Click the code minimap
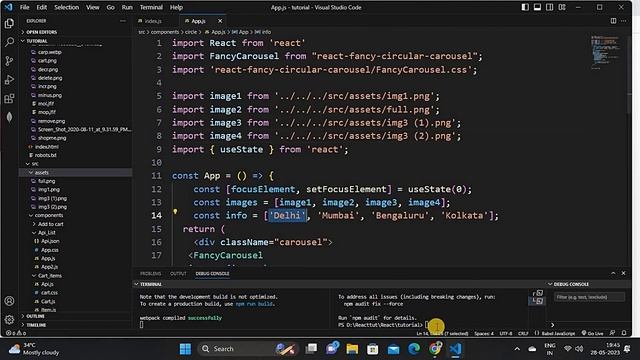Viewport: 640px width, 360px height. [x=605, y=52]
